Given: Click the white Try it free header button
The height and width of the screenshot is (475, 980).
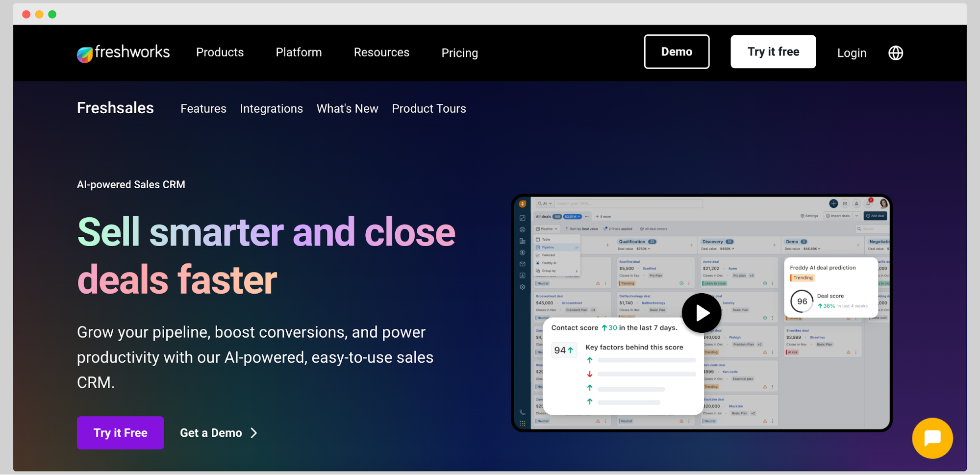Looking at the screenshot, I should click(x=773, y=51).
